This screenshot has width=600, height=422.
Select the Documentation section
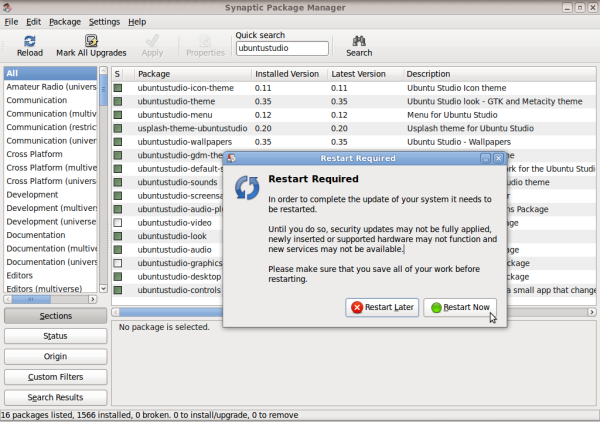[51, 235]
